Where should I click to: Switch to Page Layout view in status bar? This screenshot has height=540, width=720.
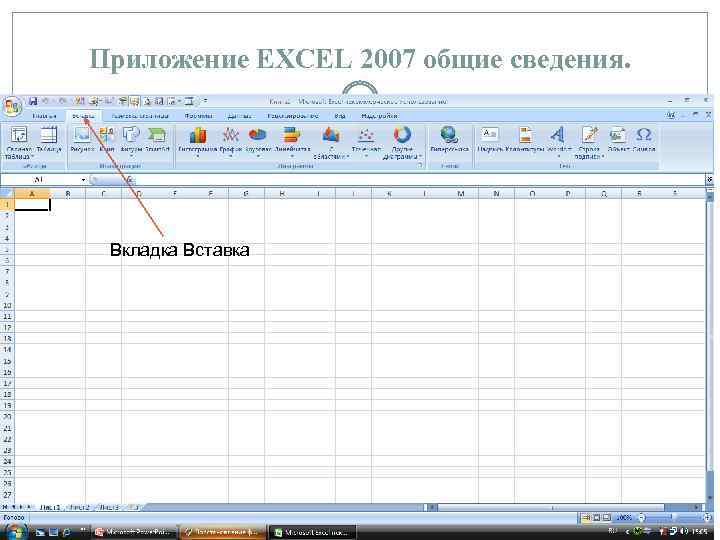(596, 518)
